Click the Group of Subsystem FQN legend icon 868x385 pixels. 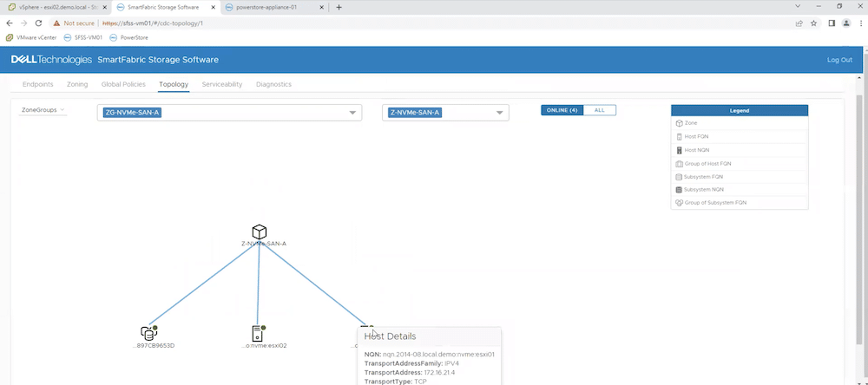tap(680, 203)
